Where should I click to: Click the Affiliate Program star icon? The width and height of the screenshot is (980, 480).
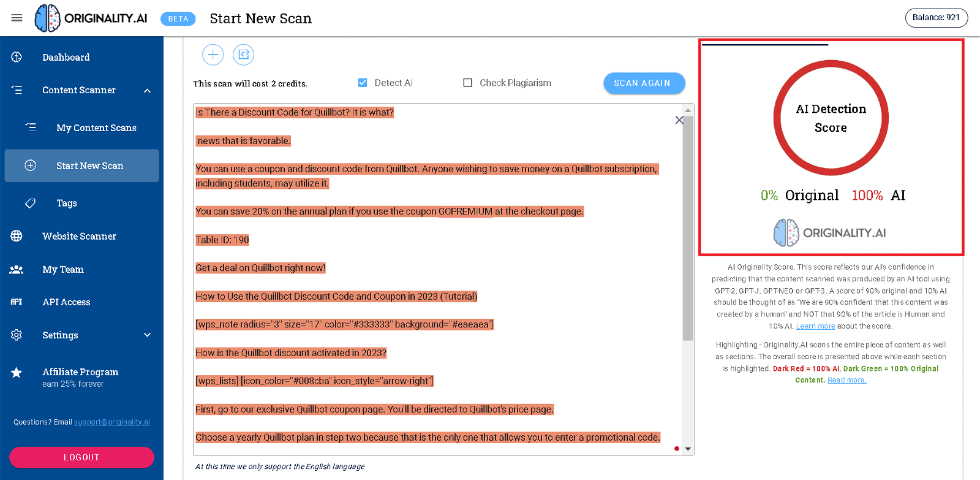coord(17,373)
